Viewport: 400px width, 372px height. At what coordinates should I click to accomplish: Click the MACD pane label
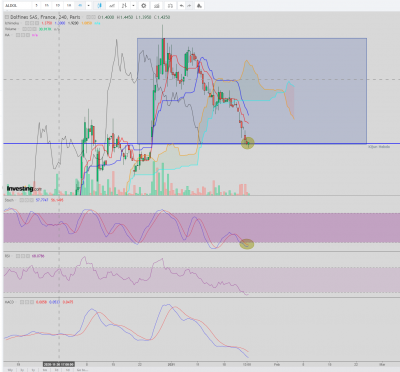(x=9, y=302)
